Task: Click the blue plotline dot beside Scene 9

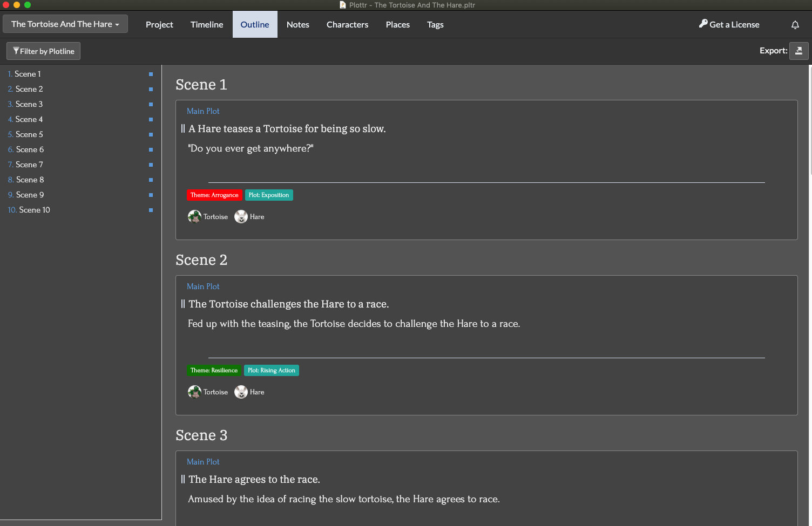Action: (x=151, y=195)
